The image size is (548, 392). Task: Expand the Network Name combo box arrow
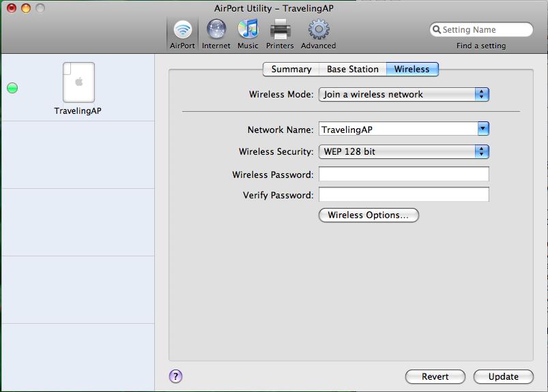483,129
